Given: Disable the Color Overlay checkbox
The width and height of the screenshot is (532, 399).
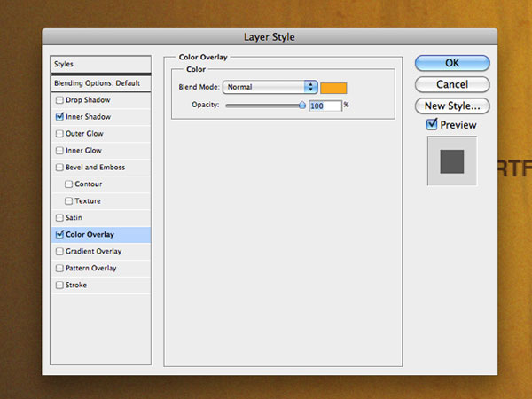Looking at the screenshot, I should pos(59,235).
